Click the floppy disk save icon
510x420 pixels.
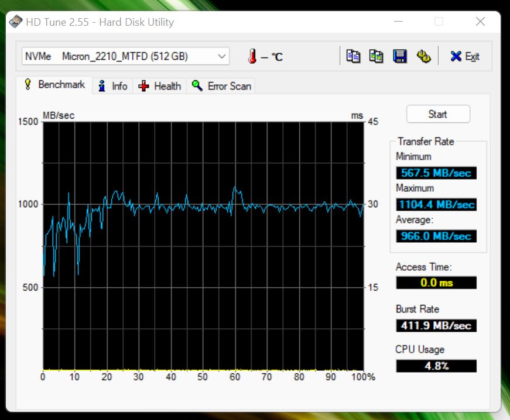[400, 56]
